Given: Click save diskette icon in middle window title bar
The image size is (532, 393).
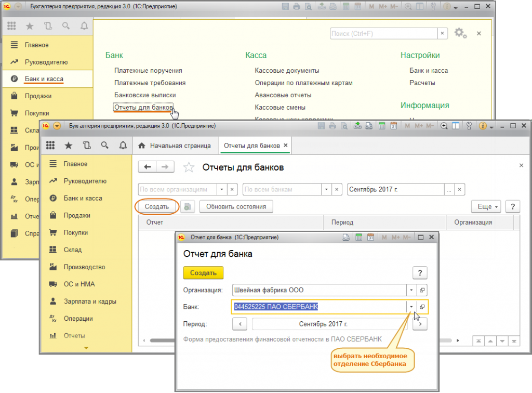Looking at the screenshot, I should click(321, 126).
